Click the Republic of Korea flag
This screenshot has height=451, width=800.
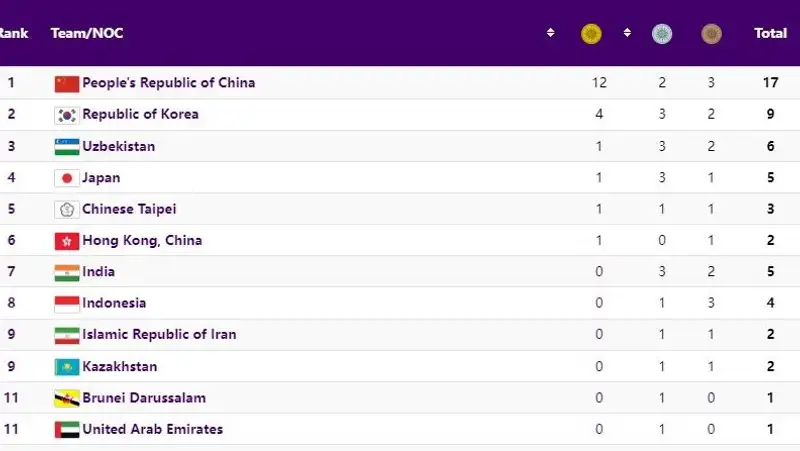(x=66, y=115)
